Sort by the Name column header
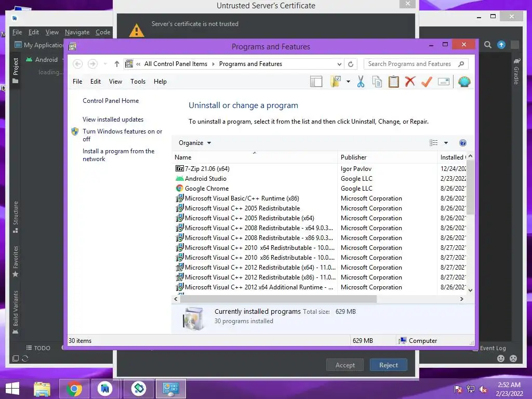The width and height of the screenshot is (532, 399). [255, 157]
